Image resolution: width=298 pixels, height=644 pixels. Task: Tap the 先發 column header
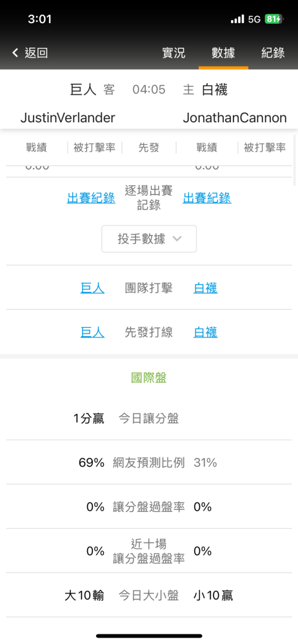[x=149, y=148]
